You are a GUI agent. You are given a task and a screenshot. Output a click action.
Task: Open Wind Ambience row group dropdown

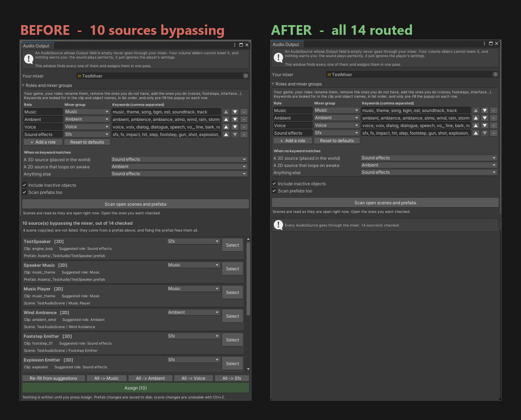pyautogui.click(x=194, y=312)
